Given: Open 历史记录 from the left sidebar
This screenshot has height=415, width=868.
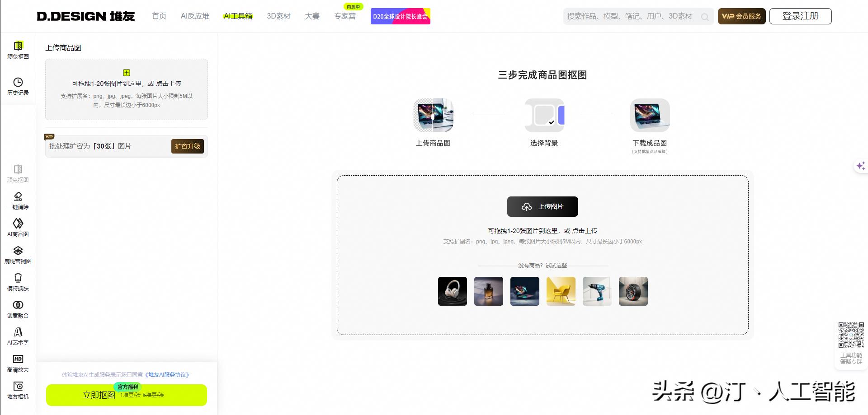Looking at the screenshot, I should (18, 87).
